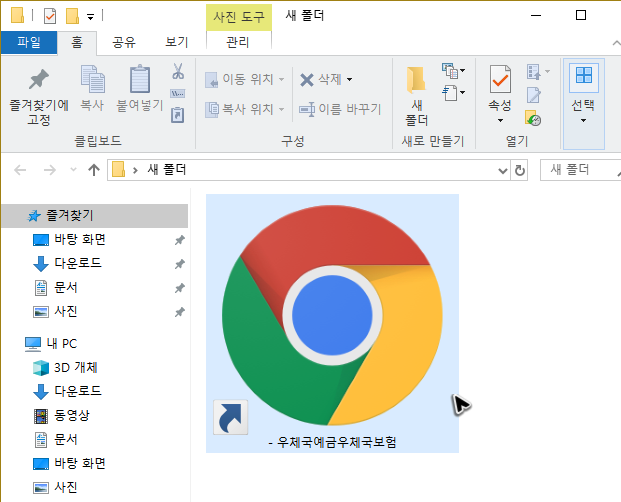This screenshot has width=621, height=502.
Task: Open 다운로드 under 내 PC
Action: point(78,391)
